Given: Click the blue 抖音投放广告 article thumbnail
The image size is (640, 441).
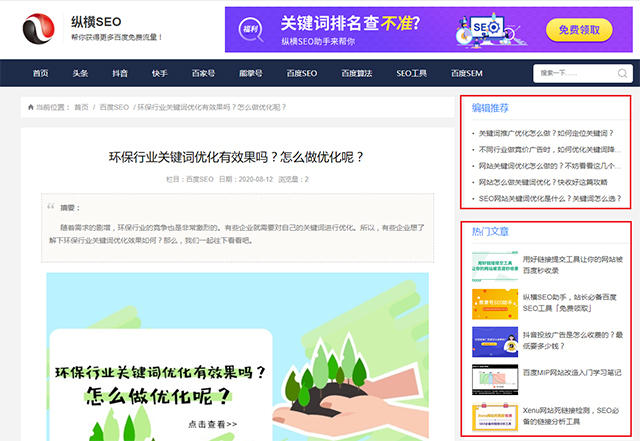Looking at the screenshot, I should [x=495, y=342].
